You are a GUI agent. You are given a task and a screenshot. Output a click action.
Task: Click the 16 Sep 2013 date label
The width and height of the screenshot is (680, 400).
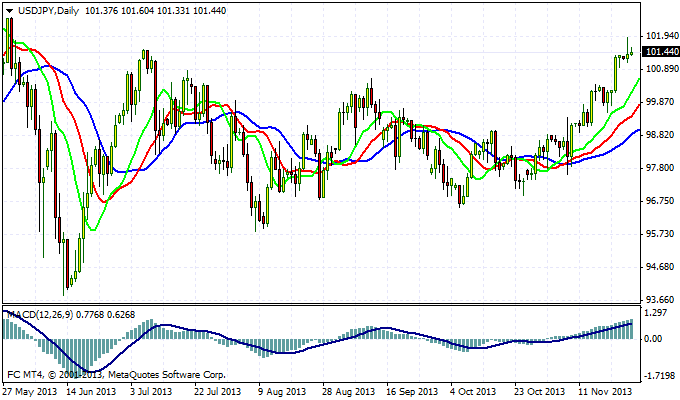click(412, 391)
